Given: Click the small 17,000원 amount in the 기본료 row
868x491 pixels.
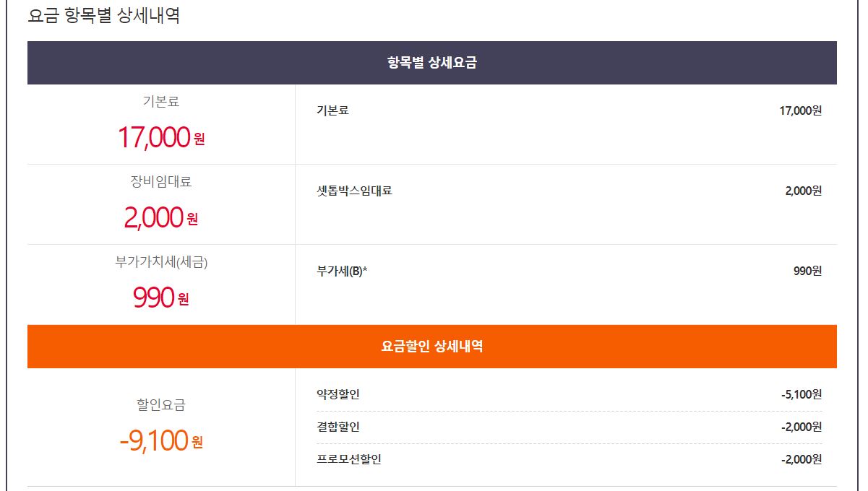Looking at the screenshot, I should pos(800,110).
